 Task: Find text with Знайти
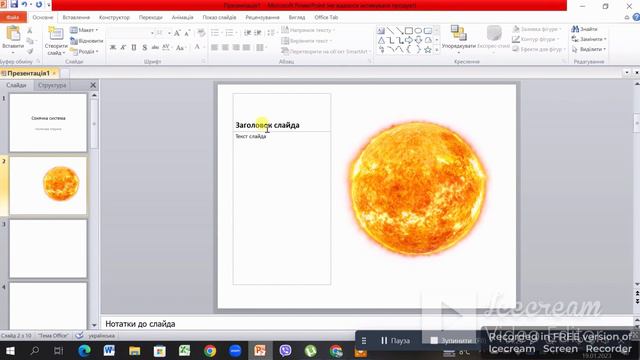584,29
